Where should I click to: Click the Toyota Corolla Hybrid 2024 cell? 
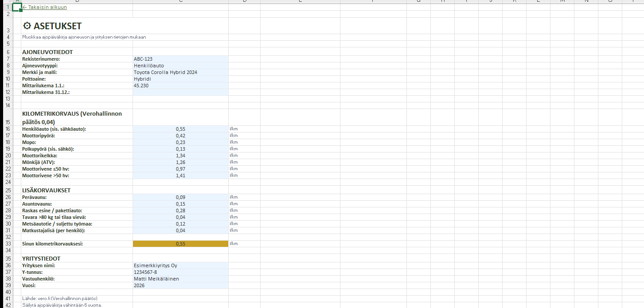click(x=180, y=72)
